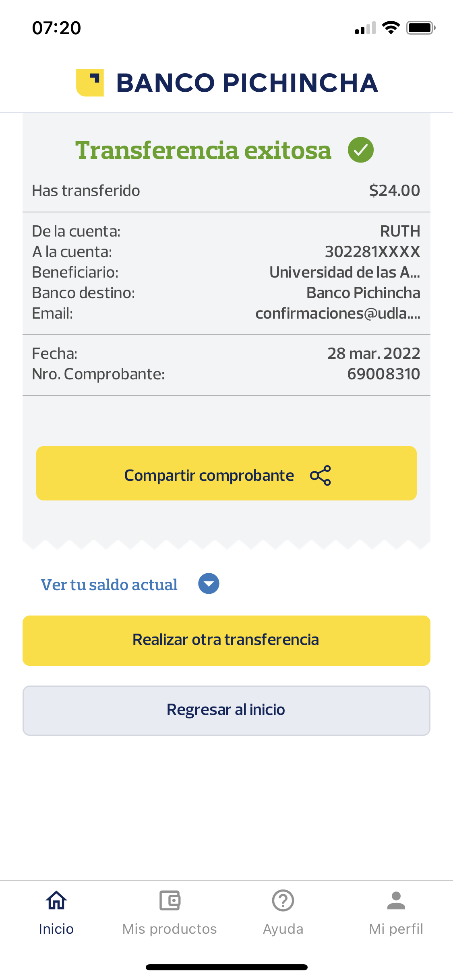Tap the share icon on Compartir comprobante
Screen dimensions: 453x980
tap(321, 476)
